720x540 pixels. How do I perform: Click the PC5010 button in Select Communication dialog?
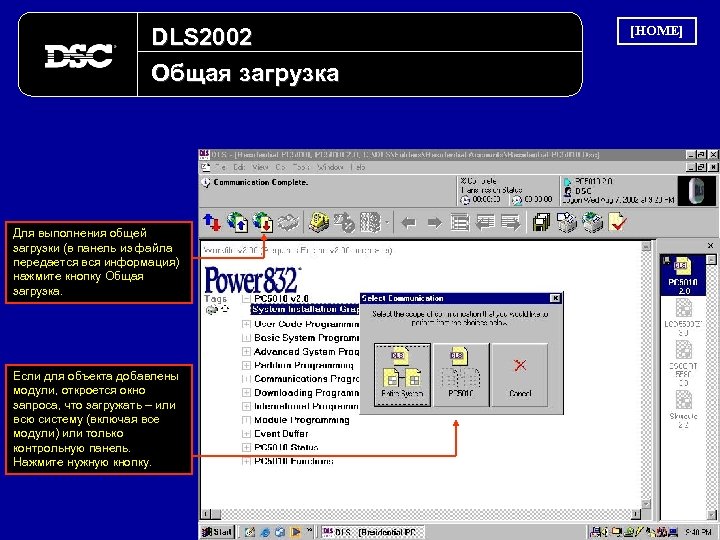[461, 375]
